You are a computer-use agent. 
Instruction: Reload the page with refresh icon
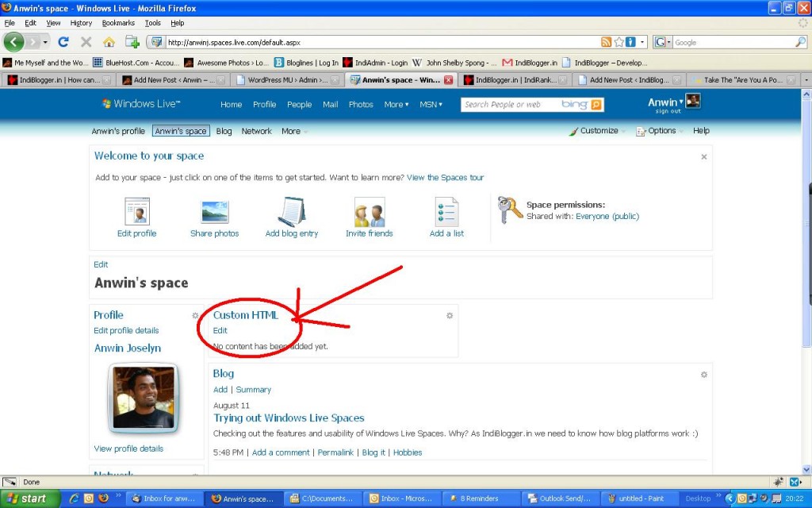click(63, 42)
